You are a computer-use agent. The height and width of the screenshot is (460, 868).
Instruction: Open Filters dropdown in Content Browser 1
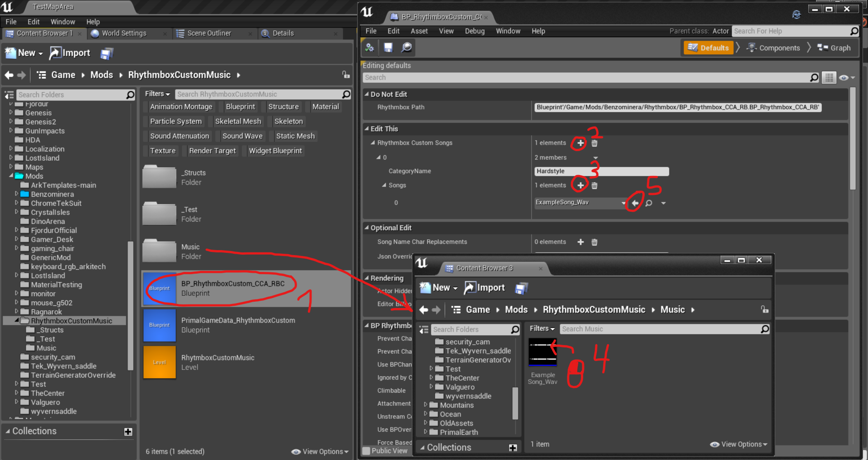click(157, 94)
